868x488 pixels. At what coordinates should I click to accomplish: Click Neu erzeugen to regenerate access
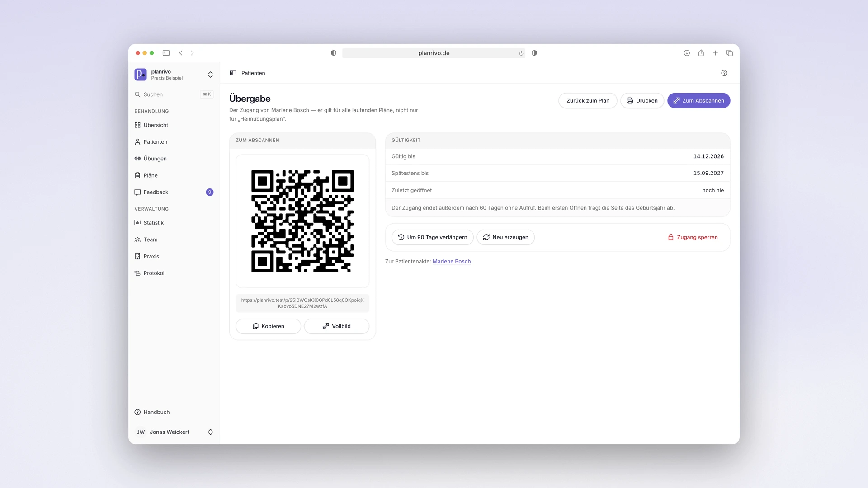point(505,237)
